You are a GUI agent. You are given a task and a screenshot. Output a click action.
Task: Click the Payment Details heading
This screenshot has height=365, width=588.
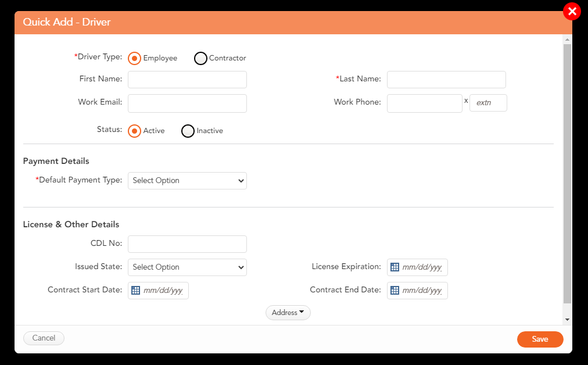click(x=56, y=161)
